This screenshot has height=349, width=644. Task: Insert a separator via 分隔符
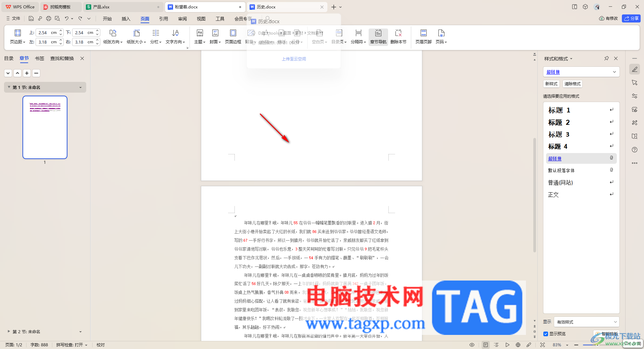tap(358, 37)
